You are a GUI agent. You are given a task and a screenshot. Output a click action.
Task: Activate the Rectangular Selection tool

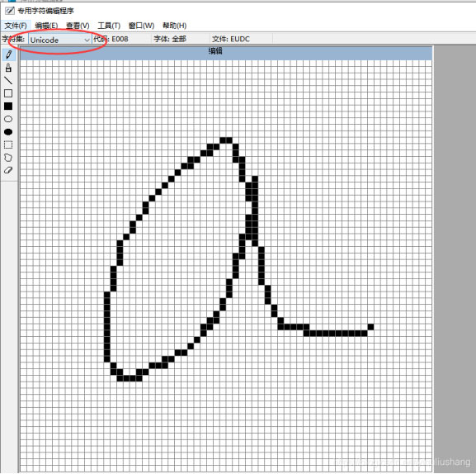click(8, 145)
